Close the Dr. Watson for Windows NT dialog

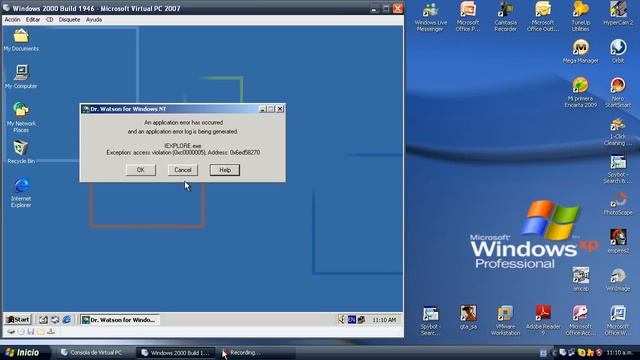point(280,109)
